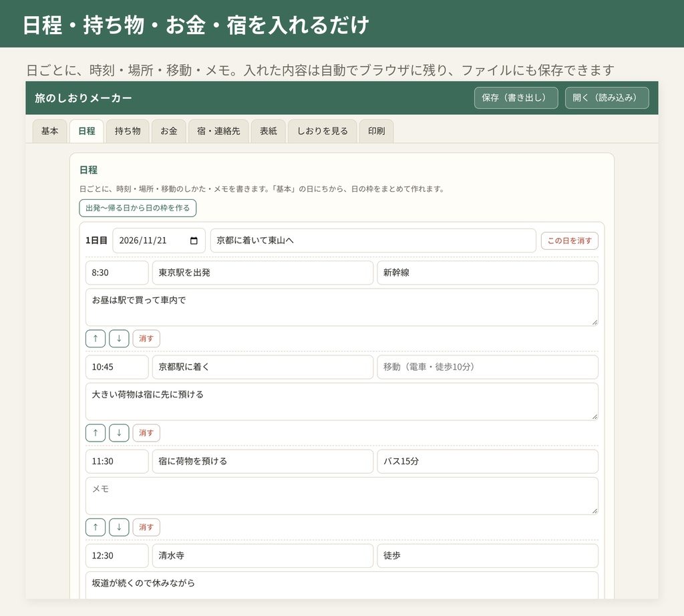Open the お金 tab
This screenshot has height=616, width=684.
[169, 131]
